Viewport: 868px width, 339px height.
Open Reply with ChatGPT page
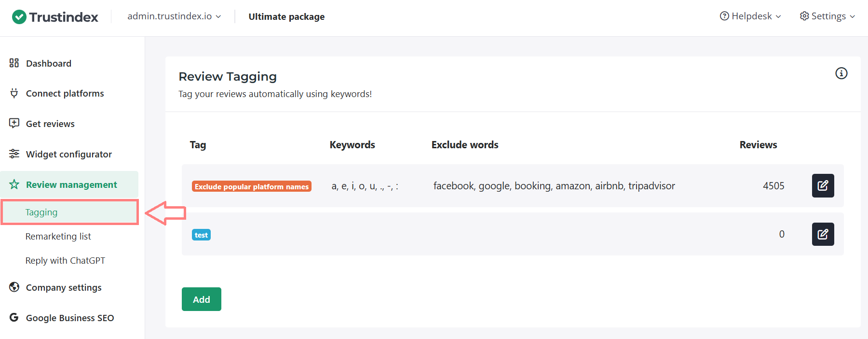click(x=65, y=260)
